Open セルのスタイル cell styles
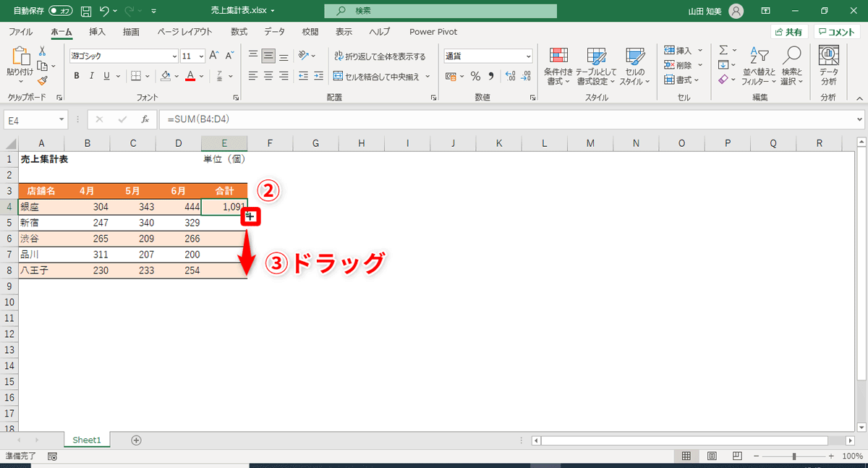Screen dimensions: 868x468 pyautogui.click(x=634, y=67)
